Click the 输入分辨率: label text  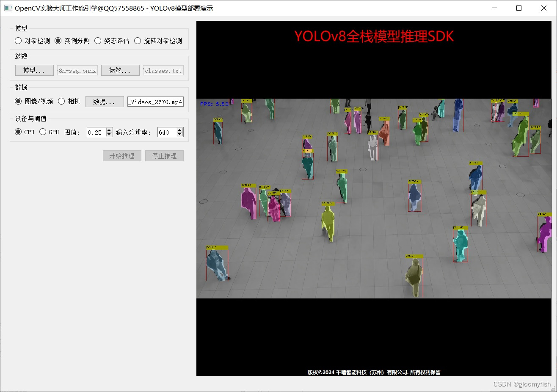[x=133, y=132]
